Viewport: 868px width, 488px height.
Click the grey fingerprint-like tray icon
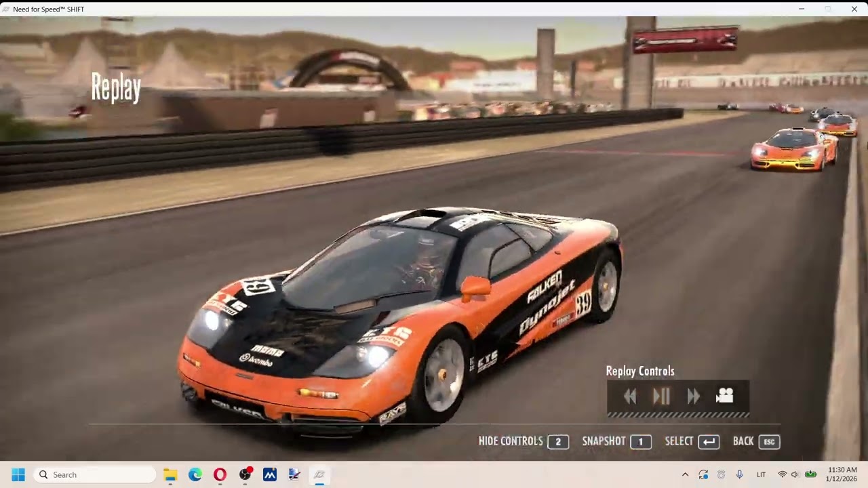click(x=722, y=475)
